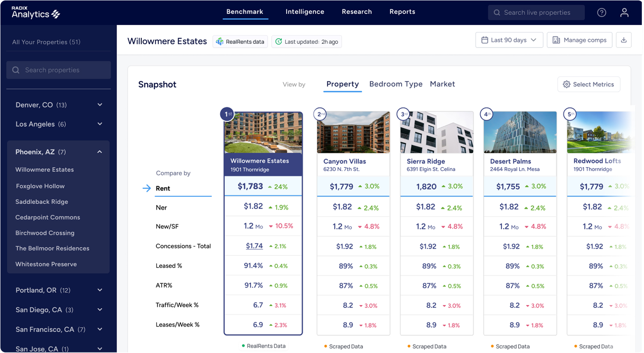The image size is (644, 353).
Task: Click the Canyon Villas property photo
Action: coord(353,132)
